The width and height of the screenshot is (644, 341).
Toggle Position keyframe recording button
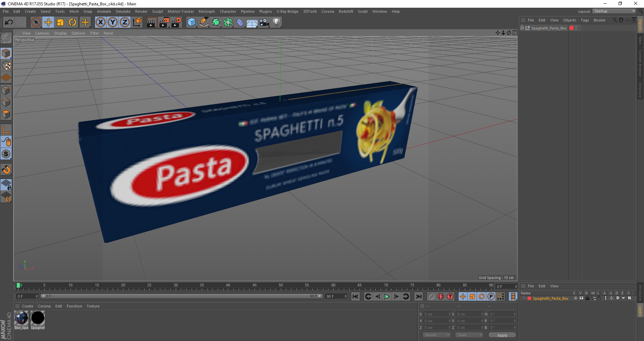[x=463, y=296]
